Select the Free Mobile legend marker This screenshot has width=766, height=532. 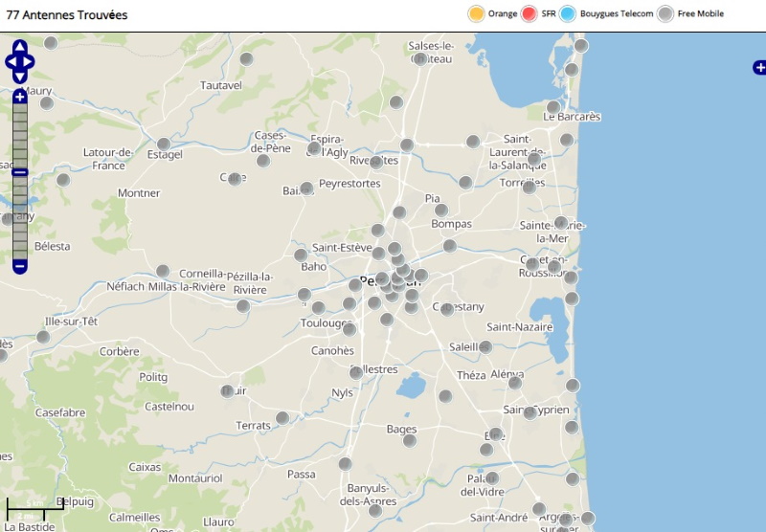click(x=665, y=13)
